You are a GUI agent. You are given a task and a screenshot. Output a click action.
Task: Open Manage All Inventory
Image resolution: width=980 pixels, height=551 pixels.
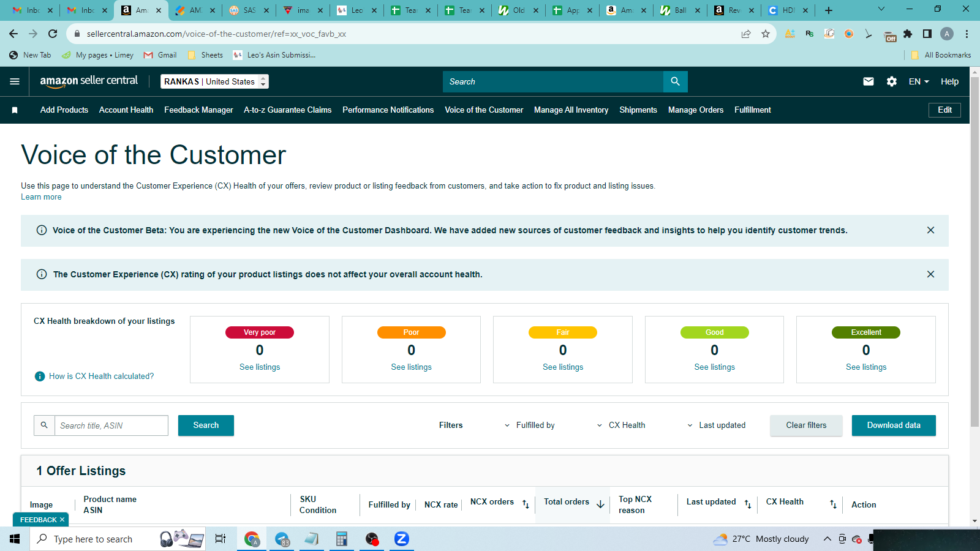click(x=571, y=110)
